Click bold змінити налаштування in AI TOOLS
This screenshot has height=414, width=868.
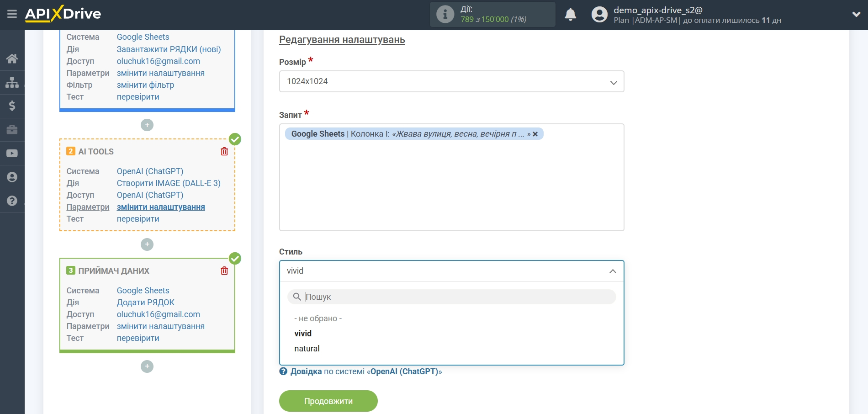[161, 207]
